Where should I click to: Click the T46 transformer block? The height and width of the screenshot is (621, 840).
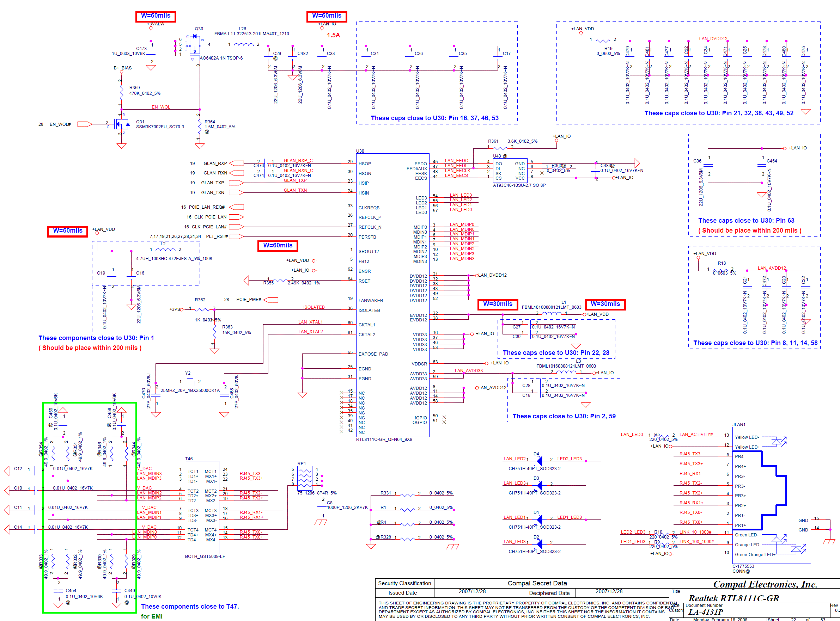202,507
